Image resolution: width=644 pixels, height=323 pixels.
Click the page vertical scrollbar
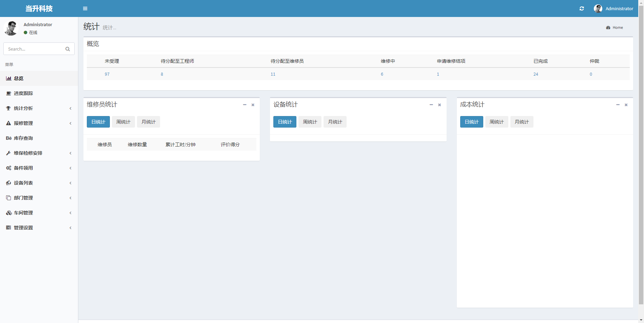[641, 153]
